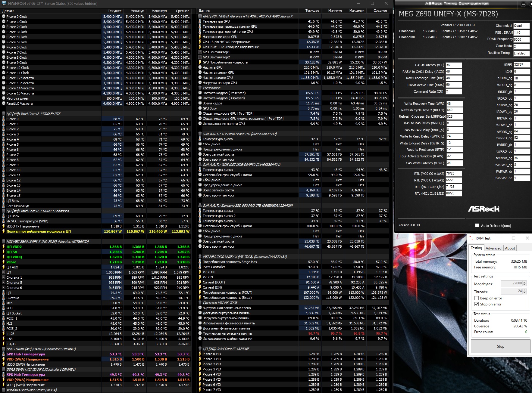Open the About tab in RAM Test
The width and height of the screenshot is (532, 393).
(510, 248)
